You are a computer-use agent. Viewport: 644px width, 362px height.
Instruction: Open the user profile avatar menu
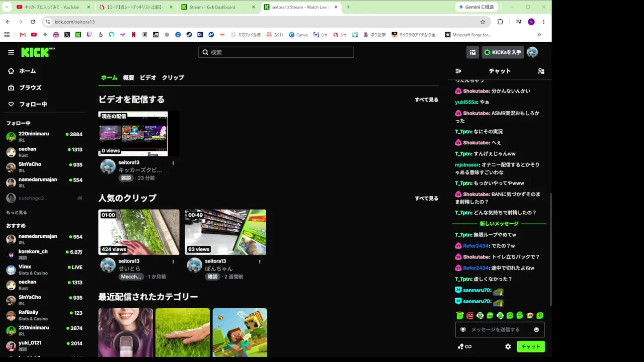[532, 52]
